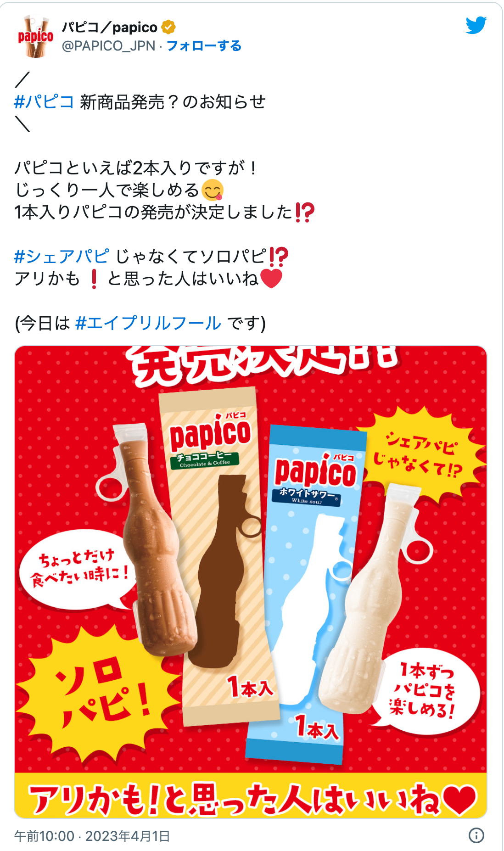Click the gold verified badge

click(x=168, y=27)
